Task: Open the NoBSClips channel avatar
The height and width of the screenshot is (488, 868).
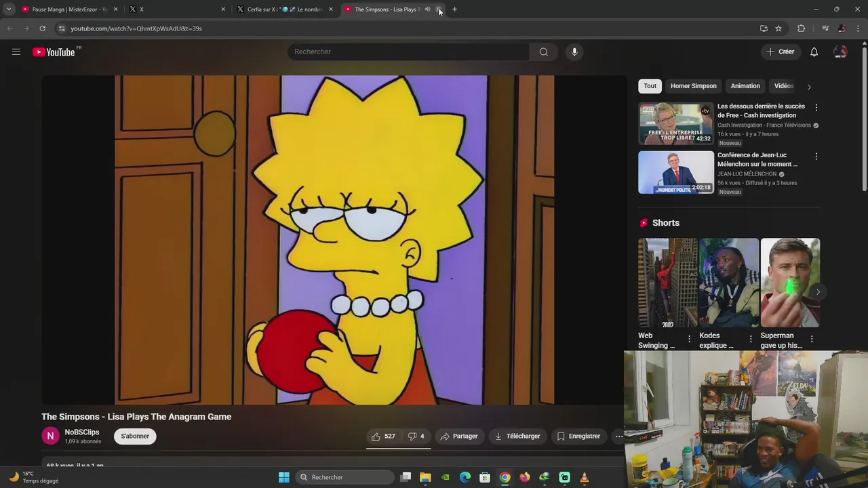Action: coord(51,436)
